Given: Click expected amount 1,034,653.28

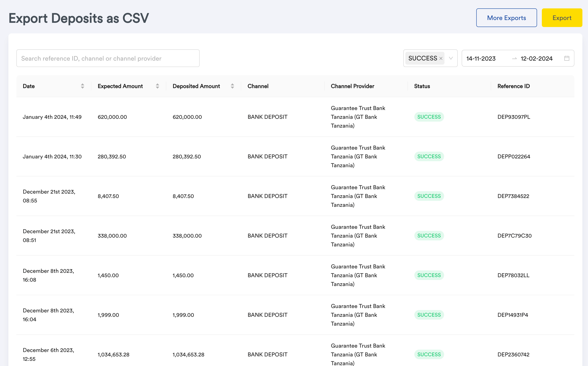Looking at the screenshot, I should [x=114, y=355].
